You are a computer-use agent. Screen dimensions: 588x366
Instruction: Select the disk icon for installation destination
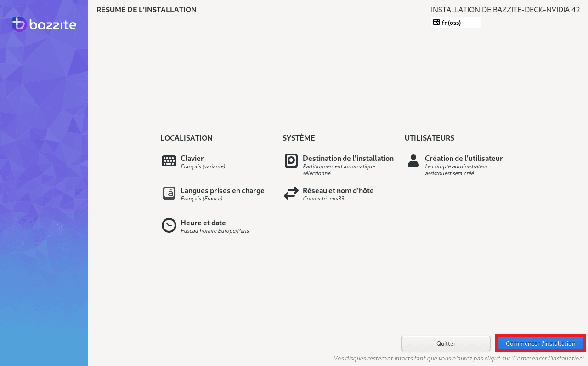[x=291, y=161]
